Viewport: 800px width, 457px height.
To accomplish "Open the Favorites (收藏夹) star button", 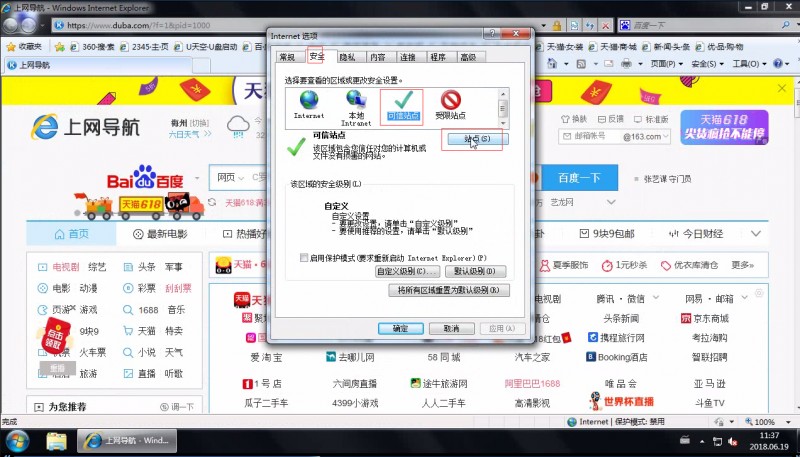I will click(x=24, y=46).
